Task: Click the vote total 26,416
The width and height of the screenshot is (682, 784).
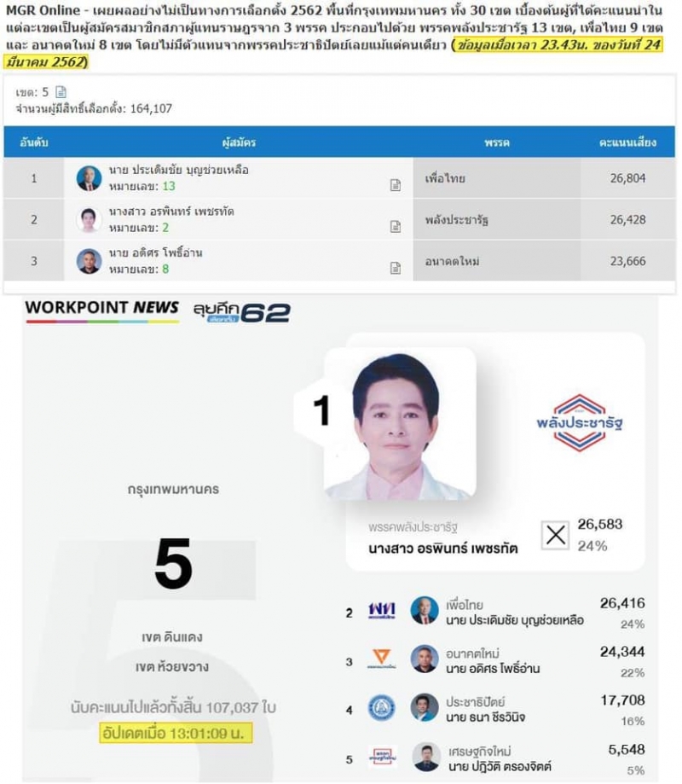Action: pos(622,603)
